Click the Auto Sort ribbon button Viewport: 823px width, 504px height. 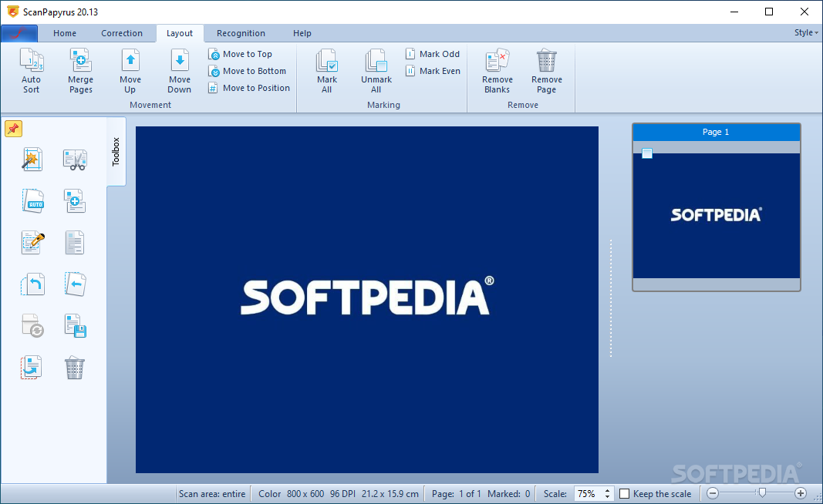tap(31, 71)
